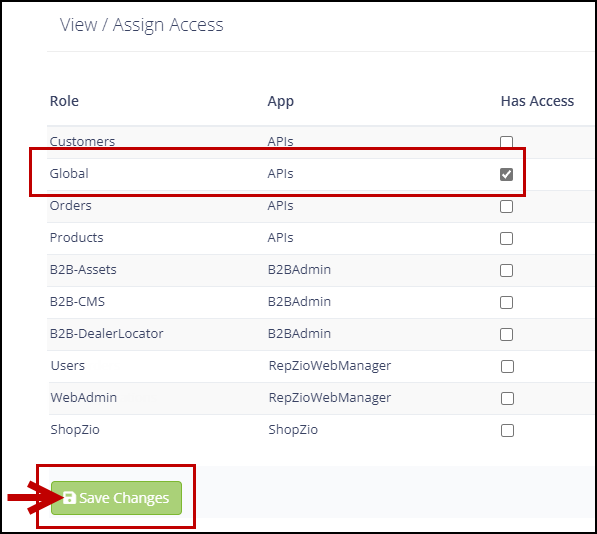Select the Customers role name

(x=82, y=141)
